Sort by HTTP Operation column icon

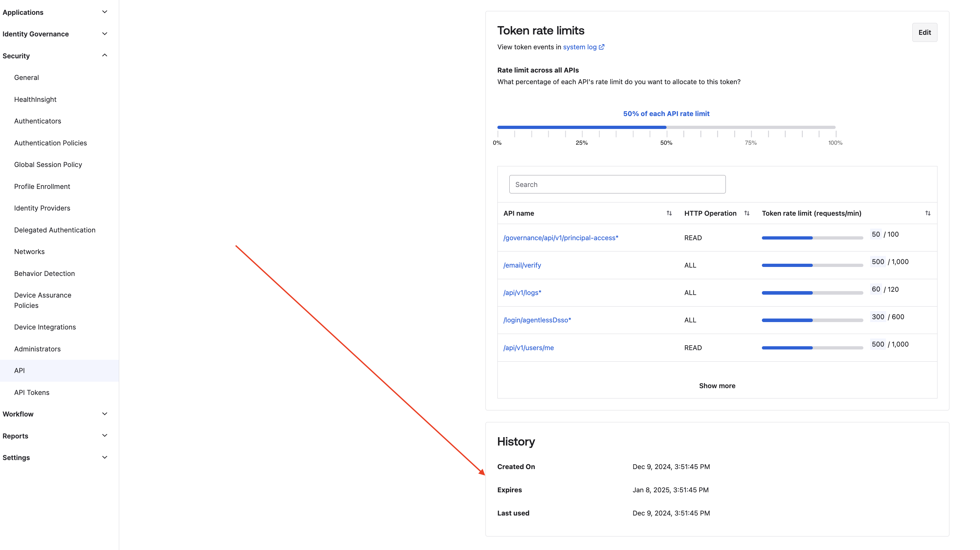(746, 213)
